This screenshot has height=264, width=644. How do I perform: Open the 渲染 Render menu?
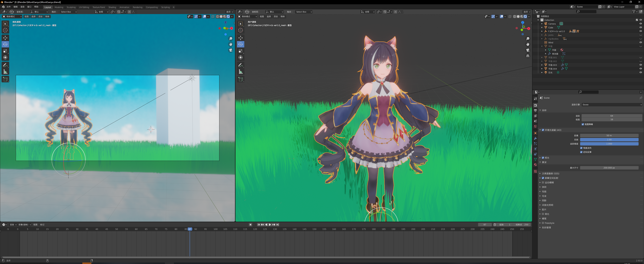(22, 7)
